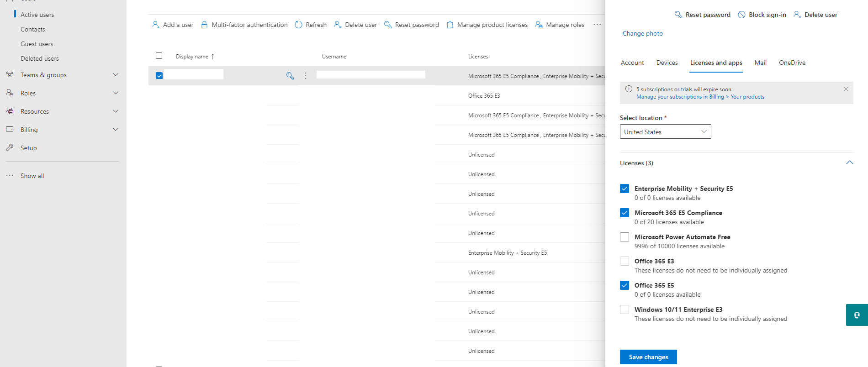The image size is (868, 367).
Task: Open Guest users in sidebar
Action: (37, 44)
